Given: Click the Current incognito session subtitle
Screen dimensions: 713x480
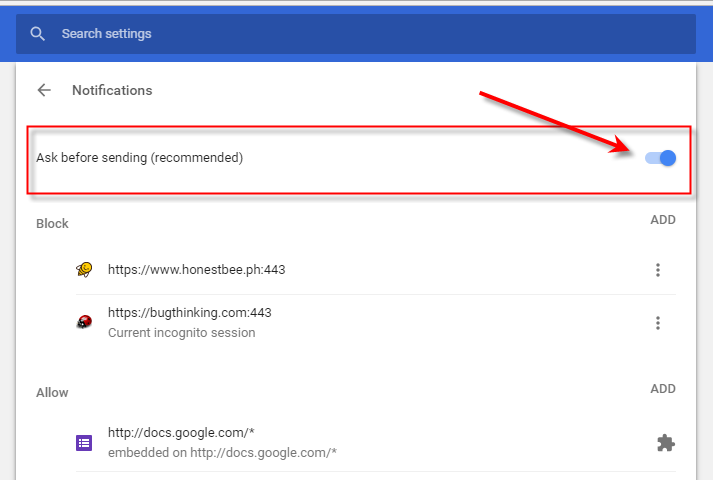Looking at the screenshot, I should [x=181, y=333].
